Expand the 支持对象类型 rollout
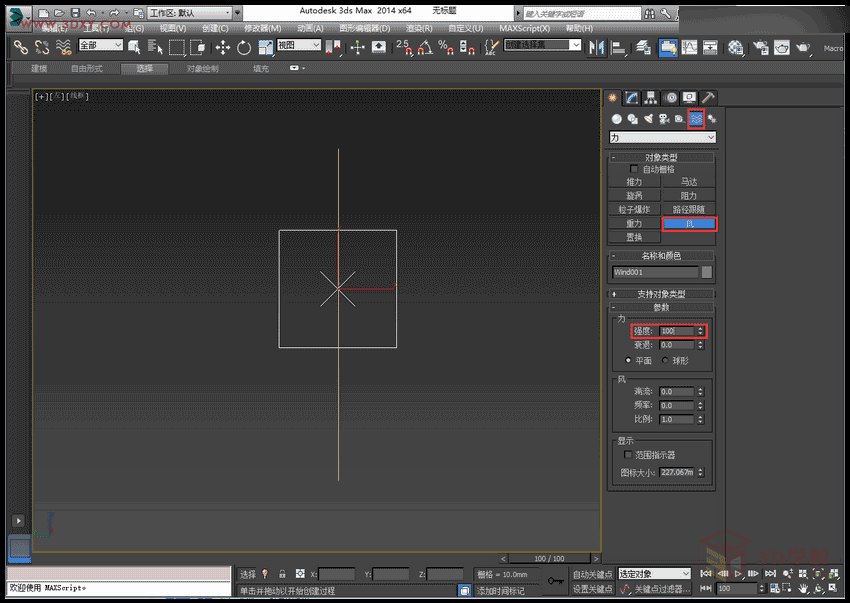The width and height of the screenshot is (850, 603). 662,294
